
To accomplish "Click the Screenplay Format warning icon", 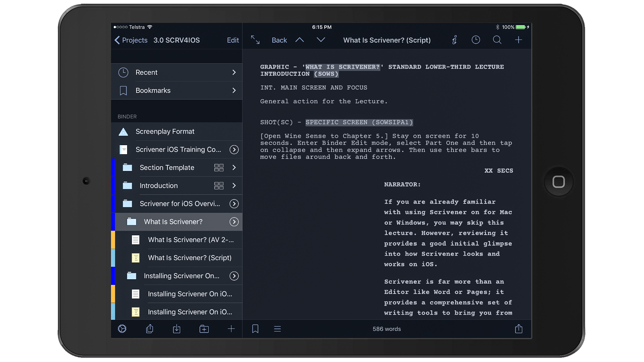I will click(123, 132).
